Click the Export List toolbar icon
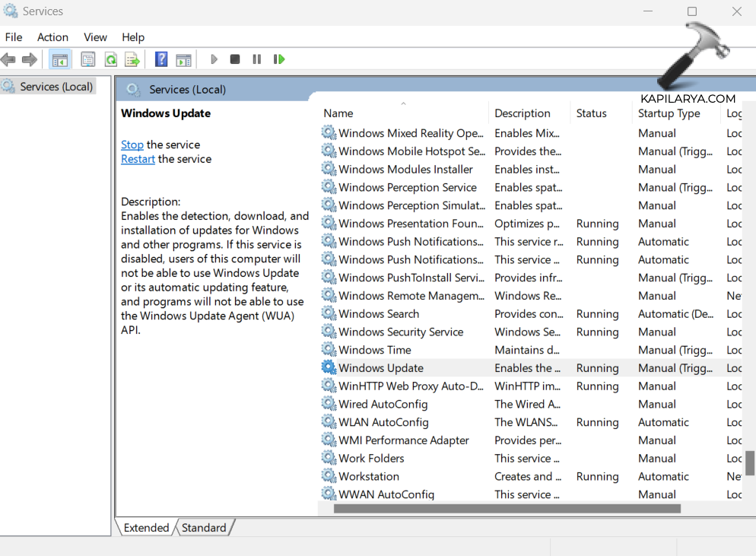The height and width of the screenshot is (556, 756). coord(132,59)
